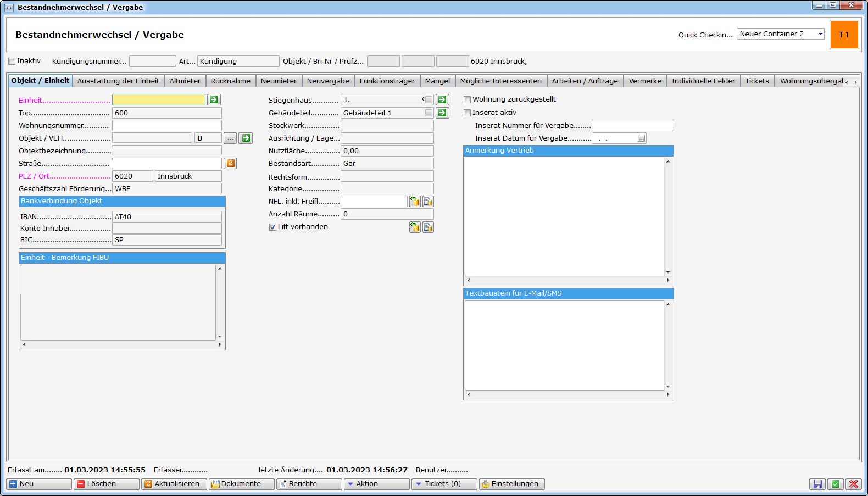868x496 pixels.
Task: Toggle the Inaktiv checkbox
Action: click(12, 62)
